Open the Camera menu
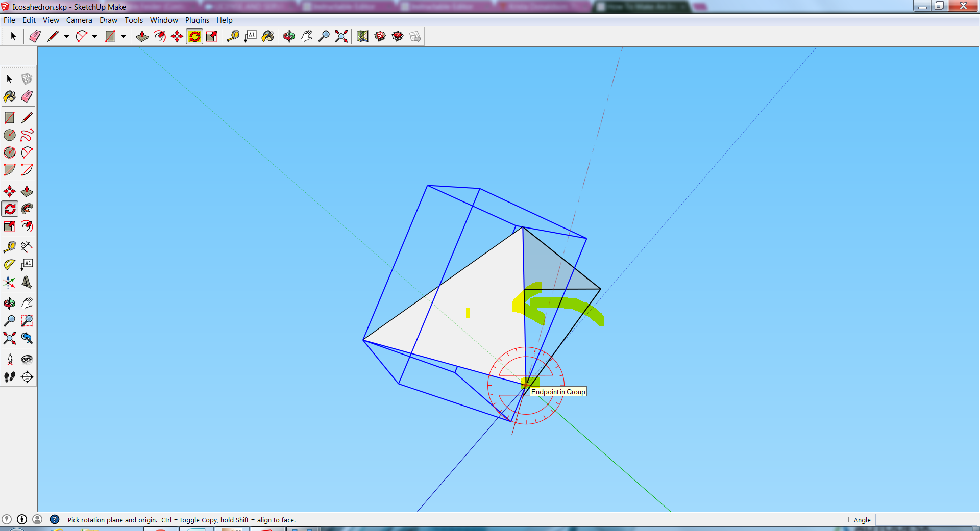This screenshot has width=980, height=531. tap(79, 20)
